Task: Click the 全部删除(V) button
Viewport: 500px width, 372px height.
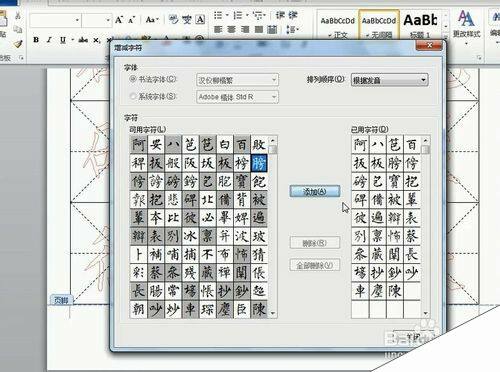Action: pos(315,265)
